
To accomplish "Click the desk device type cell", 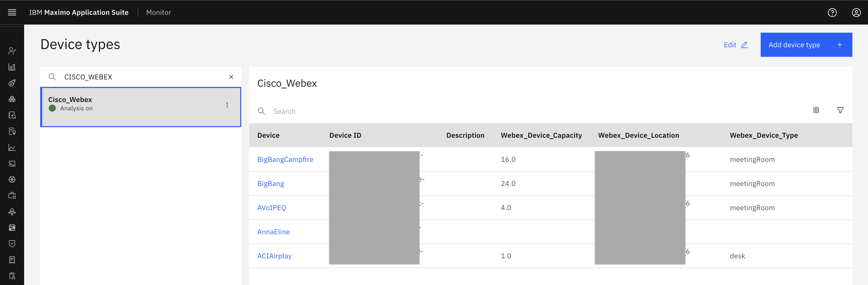I will click(737, 256).
